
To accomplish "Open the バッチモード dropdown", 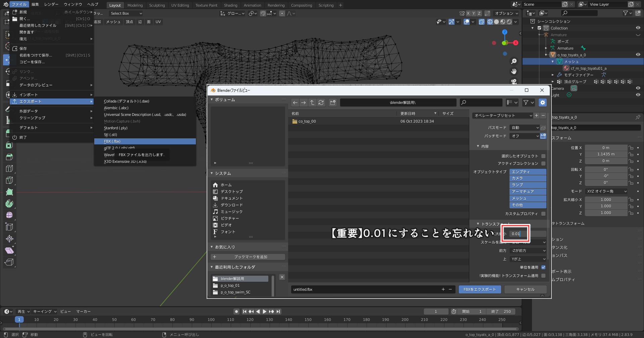I will pyautogui.click(x=525, y=136).
